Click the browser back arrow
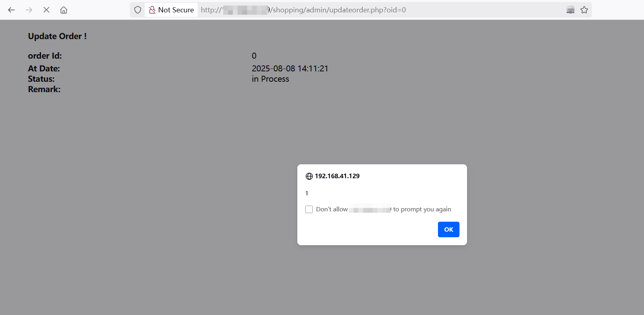Screen dimensions: 644x315 pyautogui.click(x=12, y=10)
